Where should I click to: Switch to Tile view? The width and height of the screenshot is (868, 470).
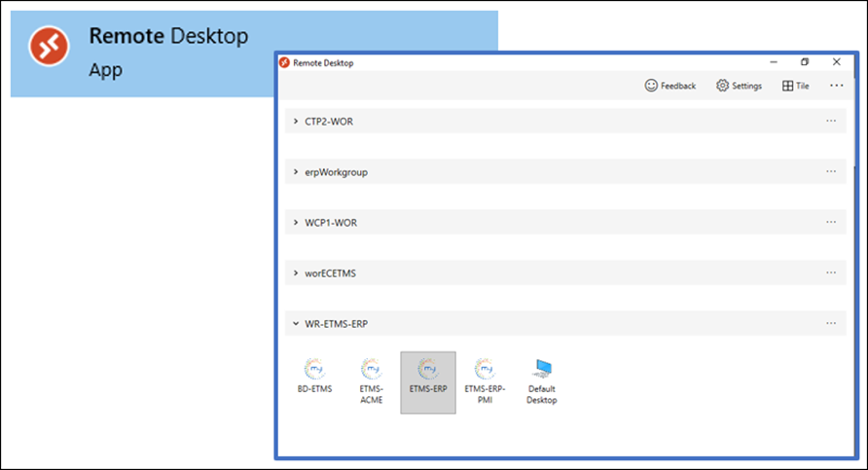click(795, 86)
